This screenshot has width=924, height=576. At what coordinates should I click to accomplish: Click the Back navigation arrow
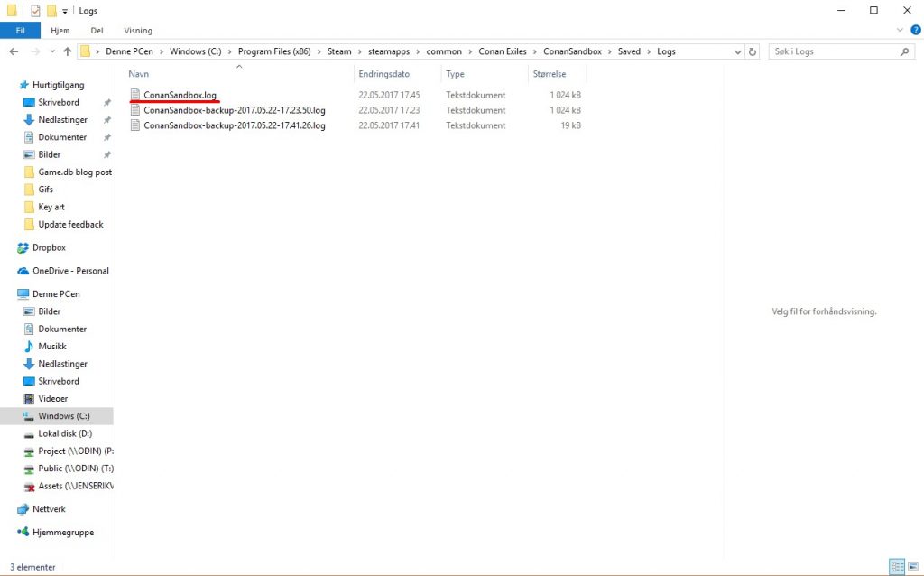point(14,51)
